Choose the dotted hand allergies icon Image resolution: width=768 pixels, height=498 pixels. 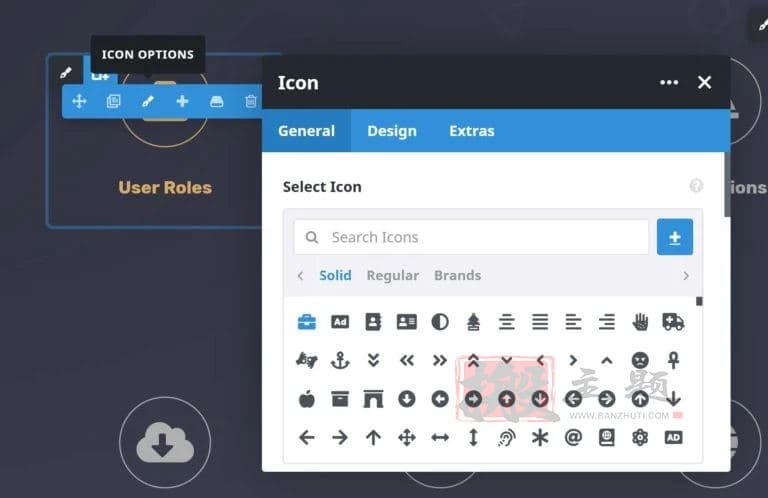(x=640, y=322)
